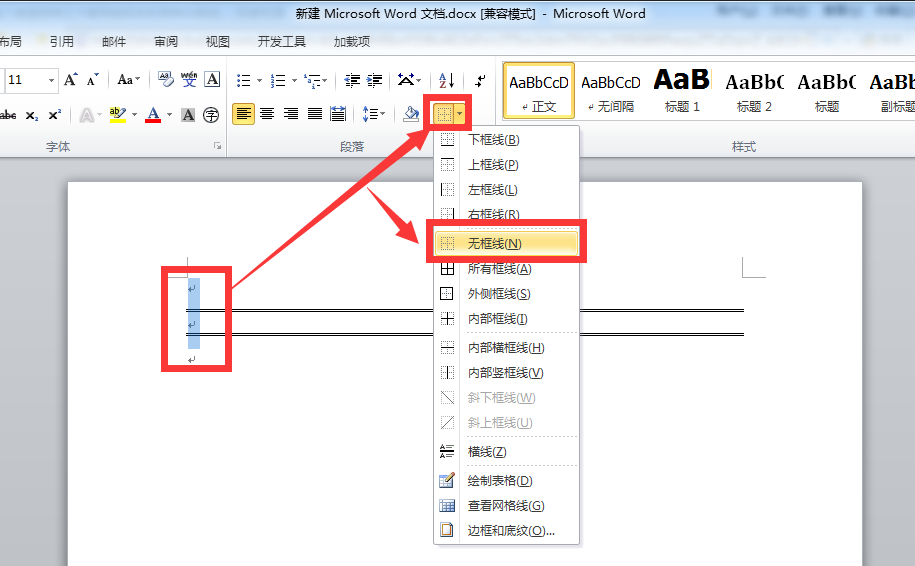The image size is (915, 566).
Task: Open the 邮件 ribbon tab
Action: point(114,41)
